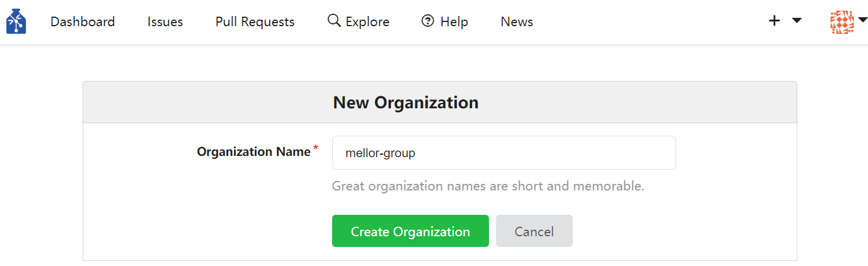Click the green Create Organization button
Viewport: 868px width, 266px height.
pos(411,231)
